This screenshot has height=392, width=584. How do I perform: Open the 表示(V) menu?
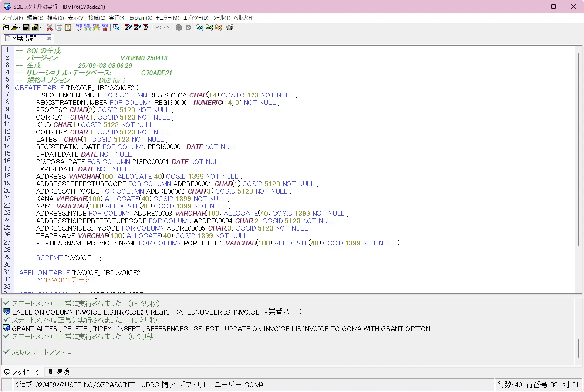[76, 18]
